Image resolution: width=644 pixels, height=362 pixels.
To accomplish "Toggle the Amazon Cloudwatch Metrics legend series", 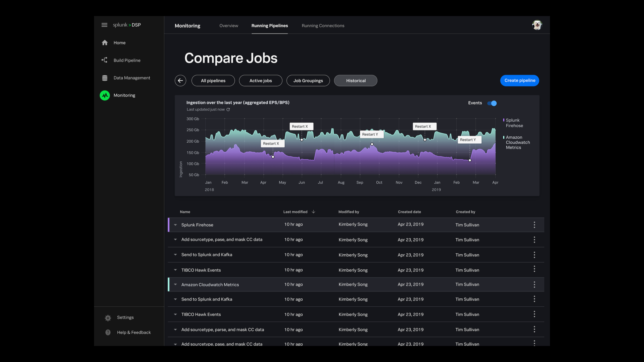I will 517,142.
